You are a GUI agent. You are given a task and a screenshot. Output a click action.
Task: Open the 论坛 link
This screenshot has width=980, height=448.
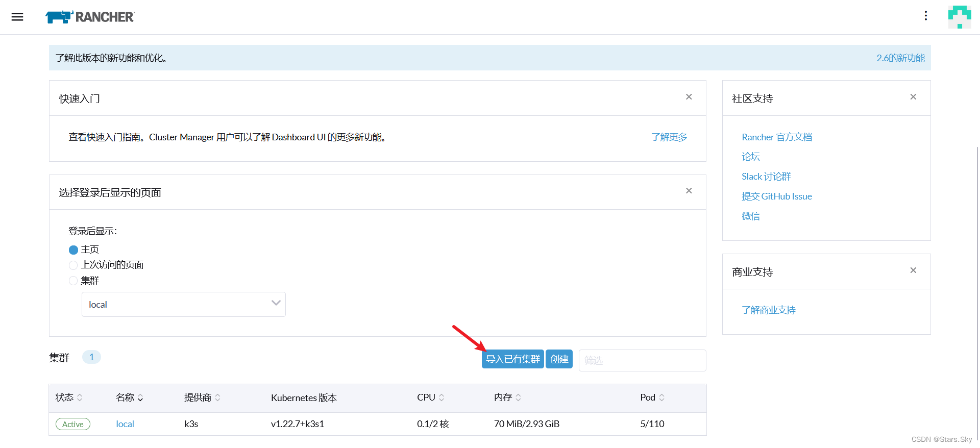coord(751,157)
